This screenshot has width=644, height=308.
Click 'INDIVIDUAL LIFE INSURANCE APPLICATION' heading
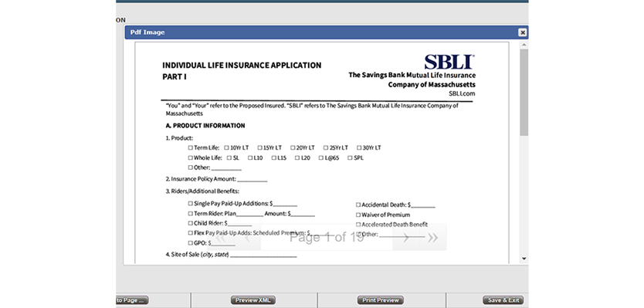click(x=242, y=66)
